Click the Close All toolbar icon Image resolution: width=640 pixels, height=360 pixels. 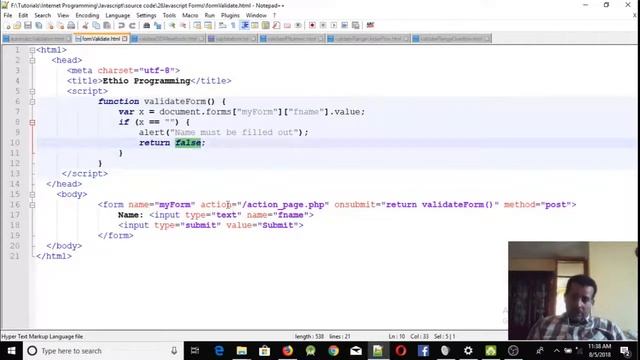(60, 25)
